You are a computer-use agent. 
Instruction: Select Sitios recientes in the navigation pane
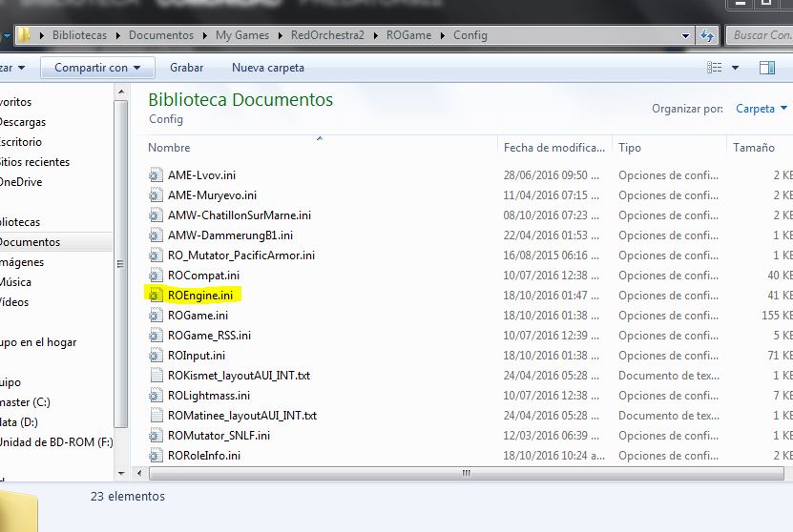coord(34,162)
